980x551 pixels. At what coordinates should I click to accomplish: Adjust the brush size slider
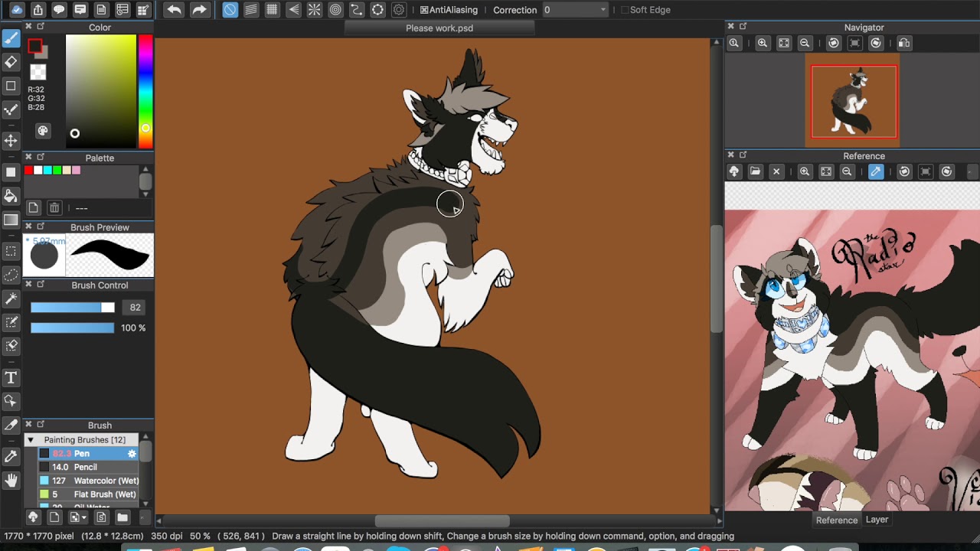73,307
